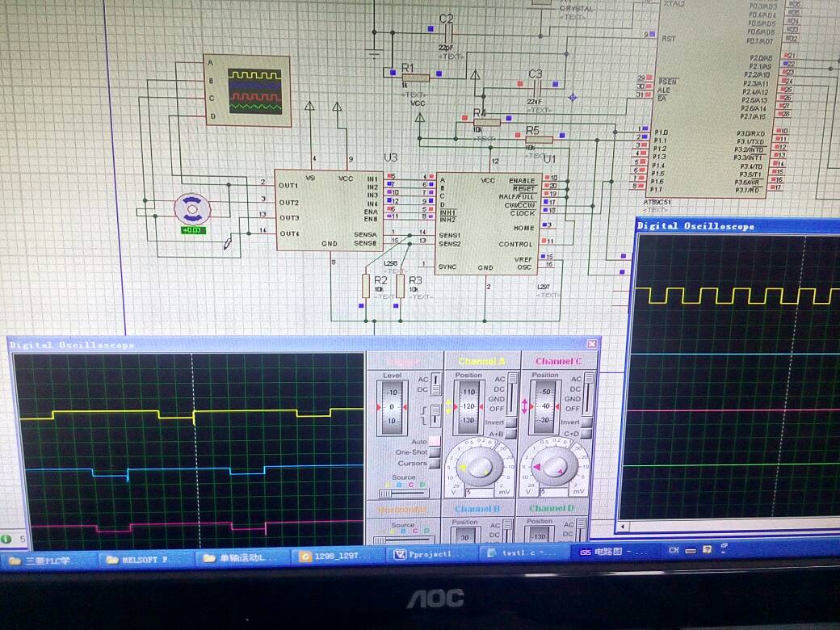Click the keyboard icon in the language bar
The height and width of the screenshot is (630, 840).
691,550
